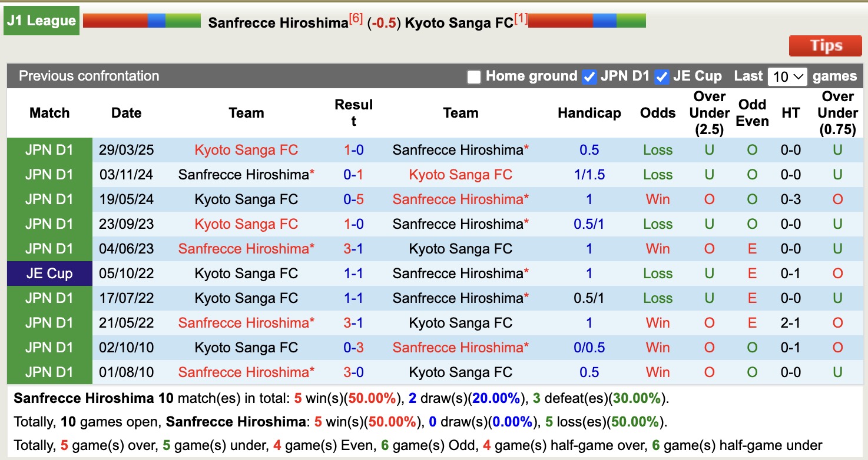Click Sanfrecce Hiroshima's red form bar segment
868x460 pixels.
(115, 21)
